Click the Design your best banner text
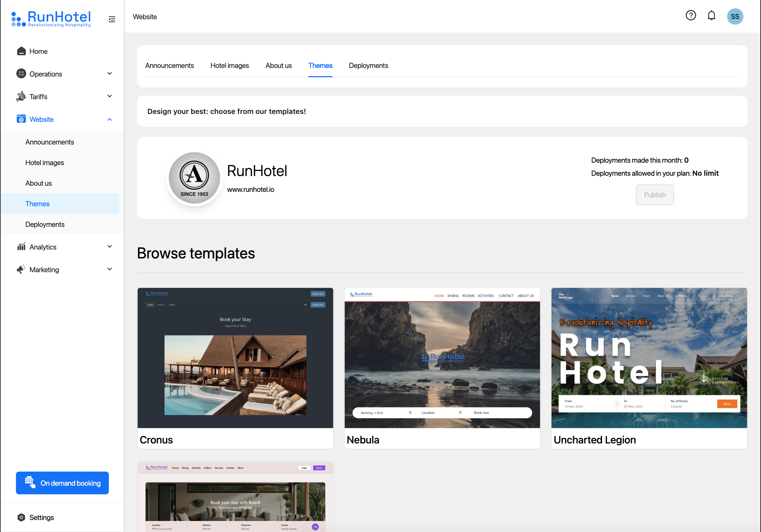Screen dimensions: 761x532 tap(227, 112)
